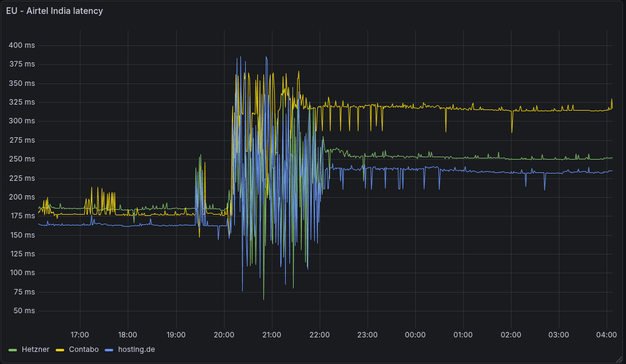Image resolution: width=626 pixels, height=364 pixels.
Task: Click the 325 ms y-axis label
Action: (x=22, y=102)
